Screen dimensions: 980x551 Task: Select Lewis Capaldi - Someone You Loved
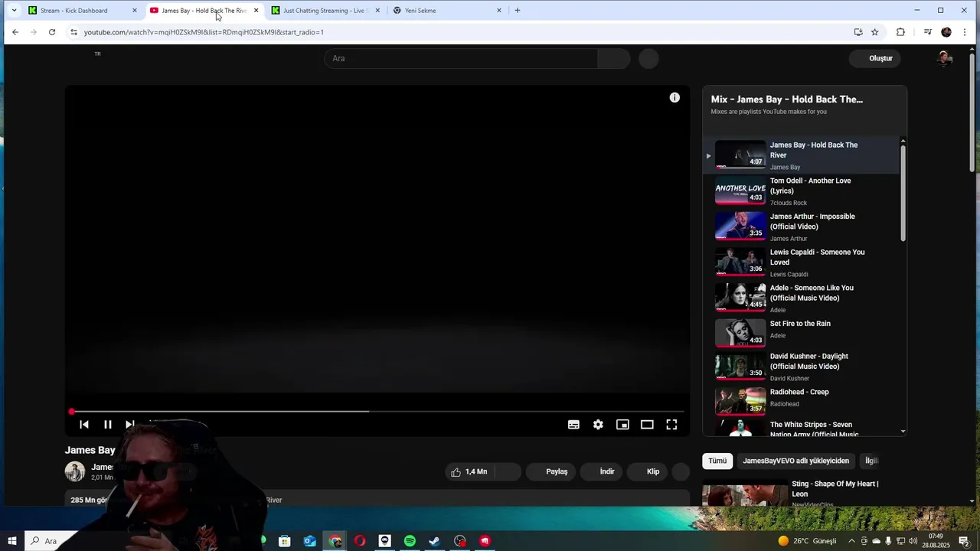pyautogui.click(x=801, y=262)
